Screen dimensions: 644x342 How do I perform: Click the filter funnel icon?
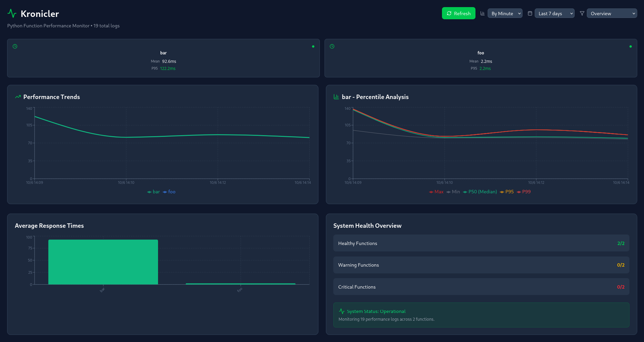click(x=582, y=14)
